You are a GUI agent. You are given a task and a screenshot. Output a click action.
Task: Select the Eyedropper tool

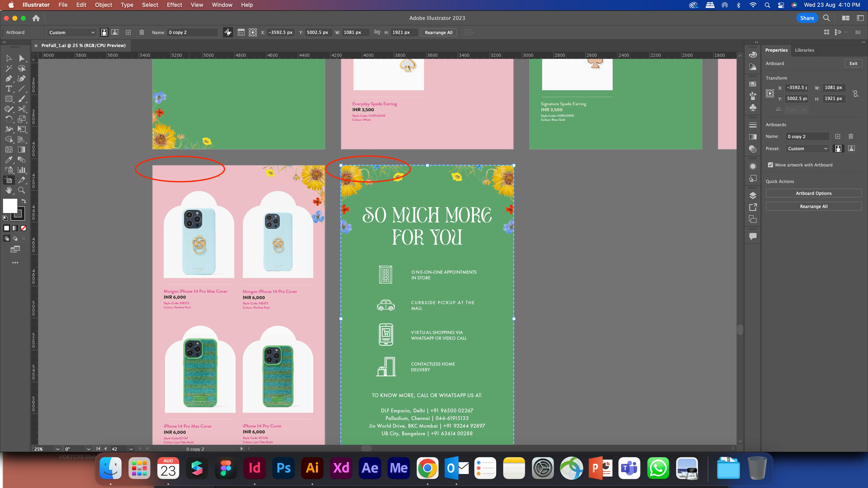[x=9, y=160]
